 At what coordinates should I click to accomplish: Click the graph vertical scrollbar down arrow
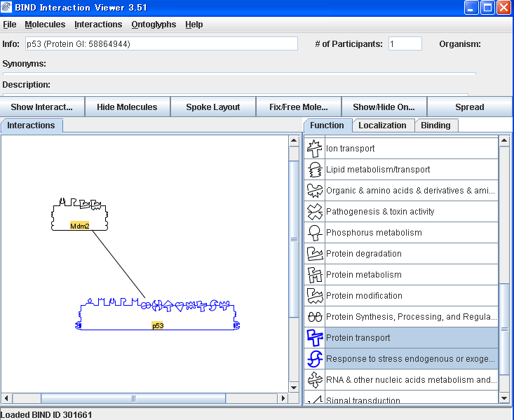(294, 388)
